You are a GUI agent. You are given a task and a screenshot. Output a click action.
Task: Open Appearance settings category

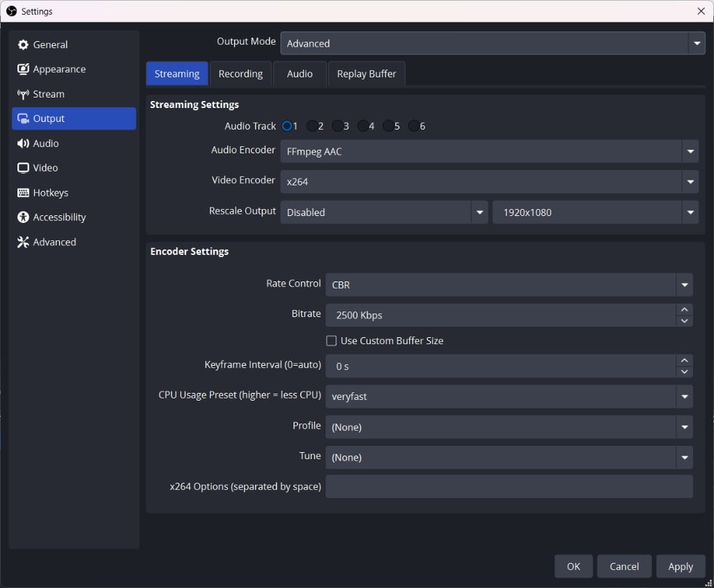[x=74, y=69]
